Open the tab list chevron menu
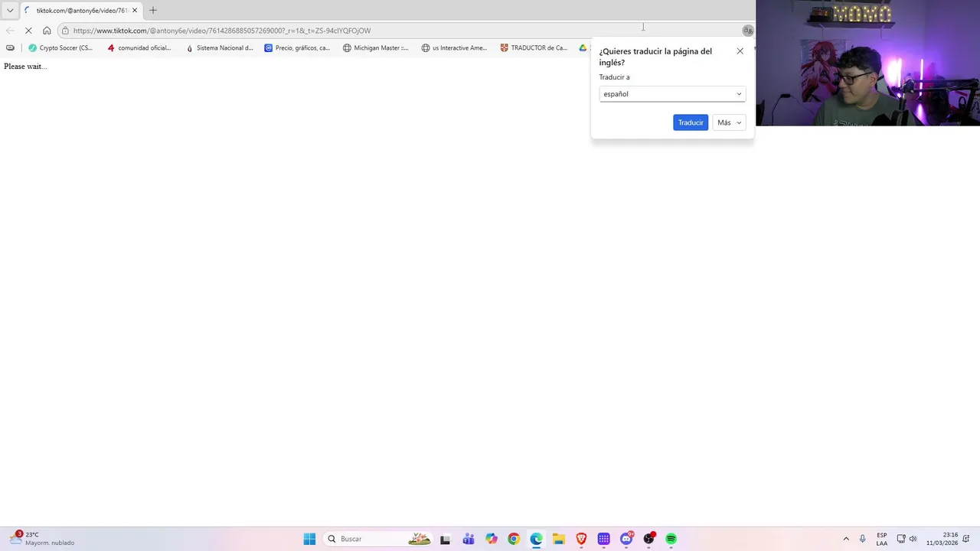980x551 pixels. point(10,11)
